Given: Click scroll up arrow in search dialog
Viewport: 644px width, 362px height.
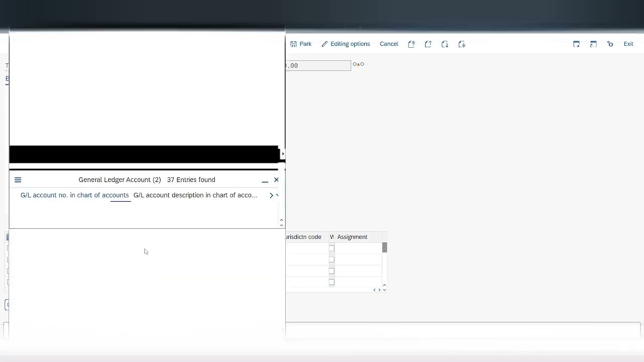Looking at the screenshot, I should (281, 220).
